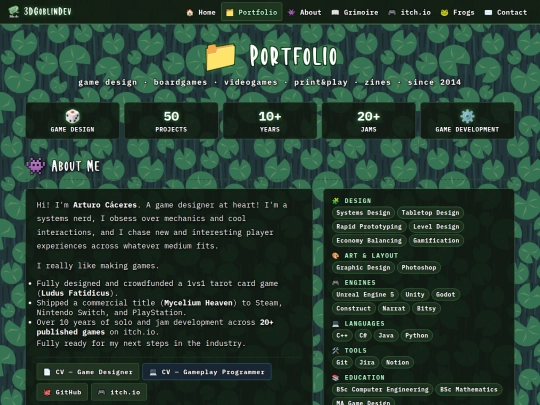540x405 pixels.
Task: Select the Godot tag
Action: click(x=445, y=294)
